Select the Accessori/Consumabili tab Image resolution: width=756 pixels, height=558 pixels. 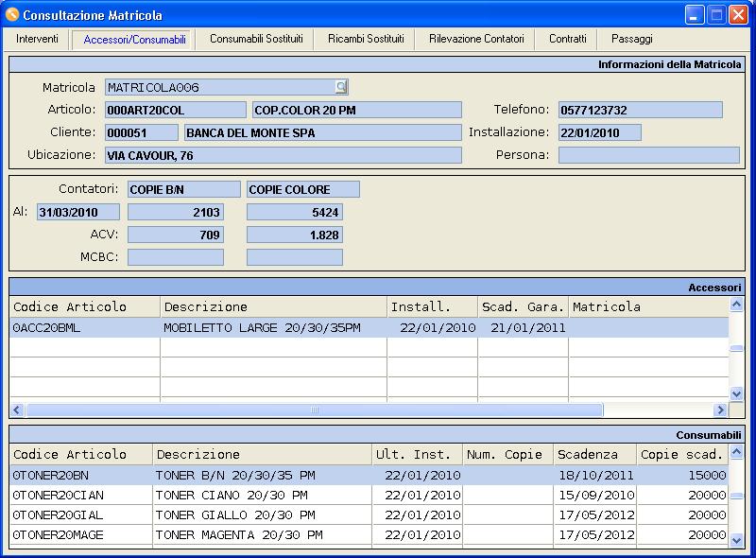(134, 40)
